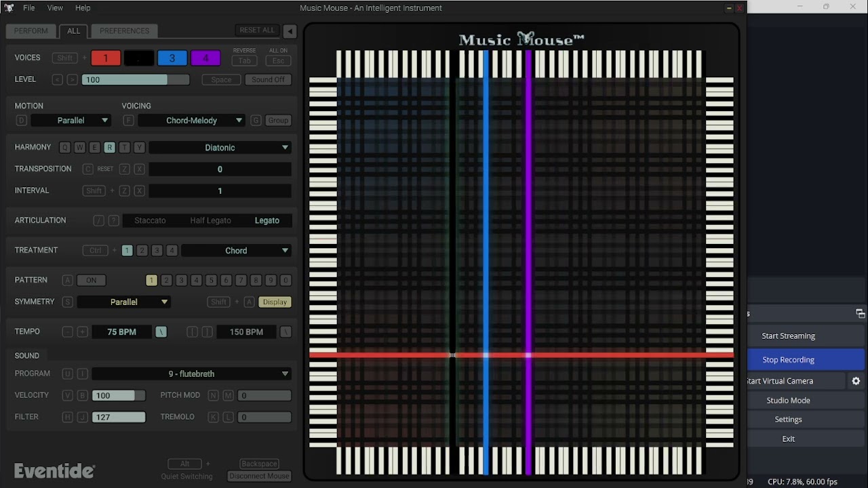Switch to the Preferences tab
868x488 pixels.
[125, 31]
